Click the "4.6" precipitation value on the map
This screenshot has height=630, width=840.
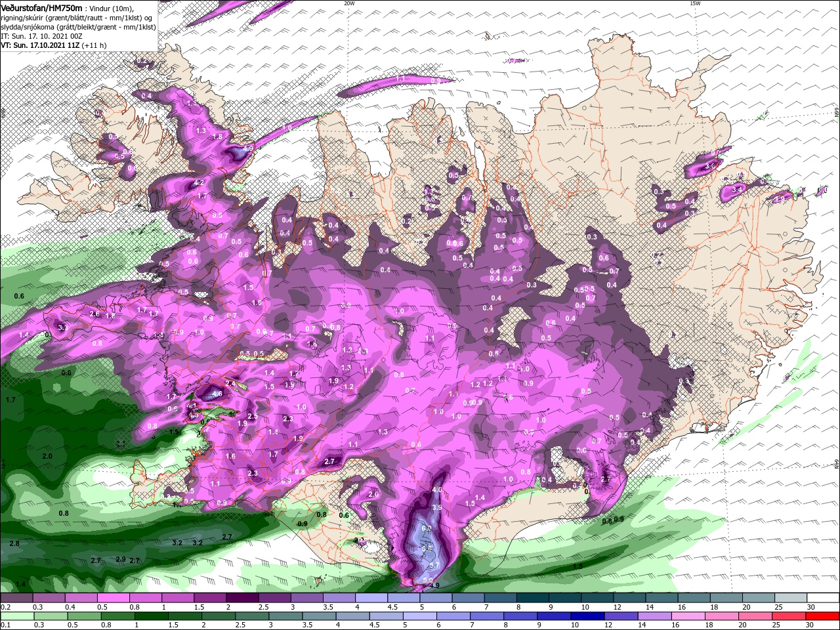217,394
